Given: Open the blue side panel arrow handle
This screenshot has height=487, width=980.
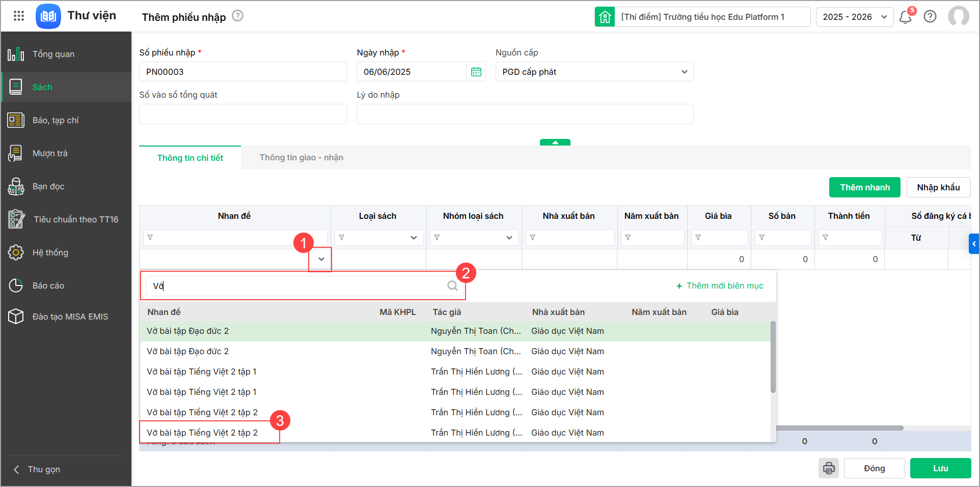Looking at the screenshot, I should point(974,244).
